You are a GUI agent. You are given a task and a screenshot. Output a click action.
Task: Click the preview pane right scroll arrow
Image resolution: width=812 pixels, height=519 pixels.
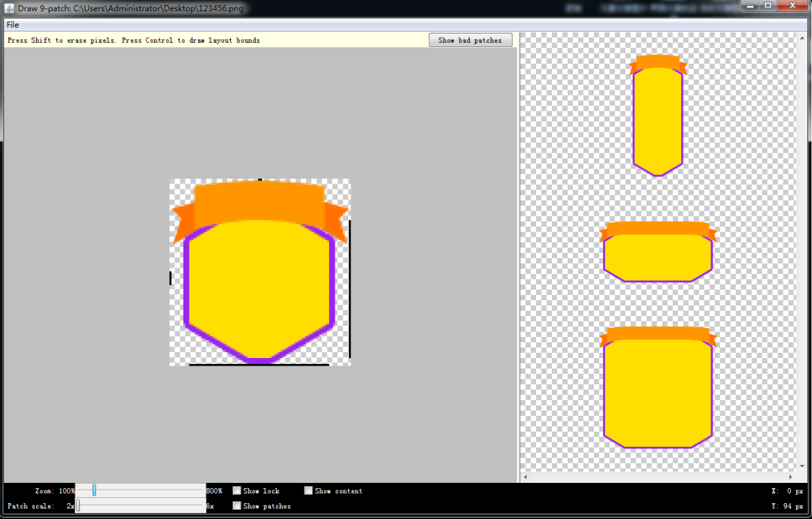791,477
